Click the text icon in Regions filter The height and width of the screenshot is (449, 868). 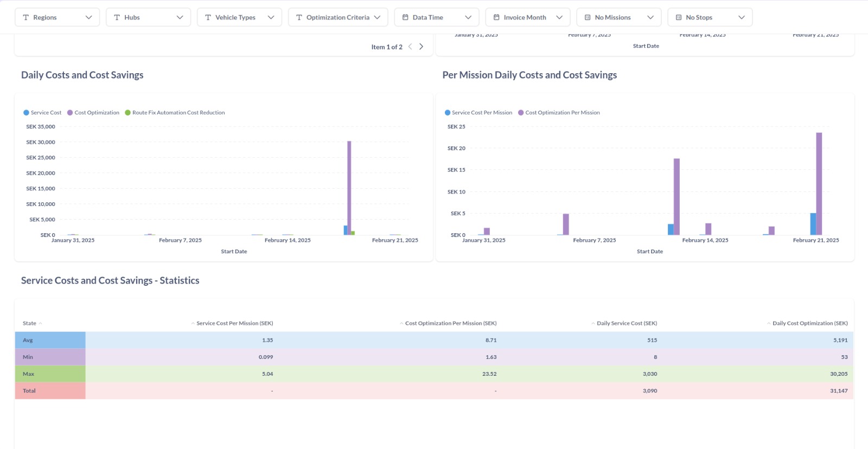pyautogui.click(x=25, y=17)
